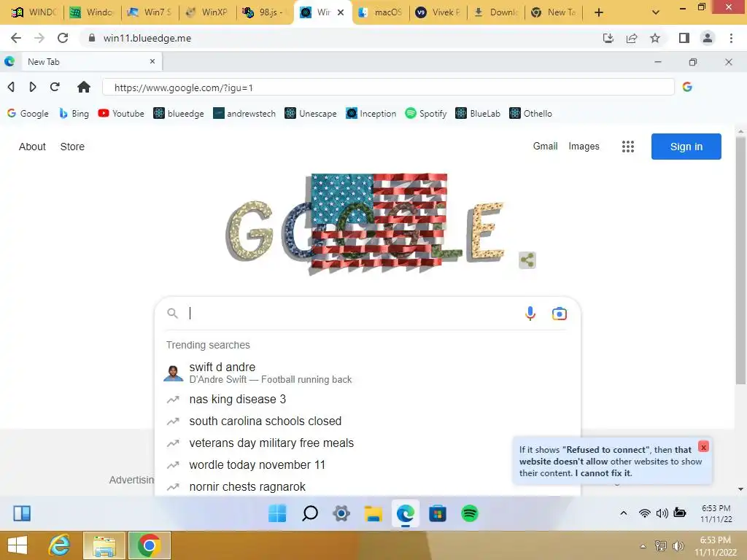
Task: Click the simulated Edge home icon
Action: (84, 87)
